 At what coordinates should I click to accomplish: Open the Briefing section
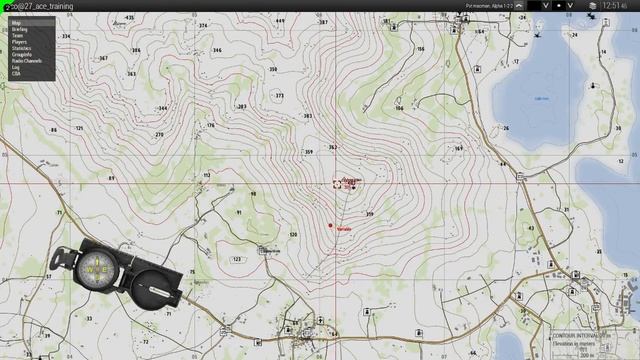point(20,29)
